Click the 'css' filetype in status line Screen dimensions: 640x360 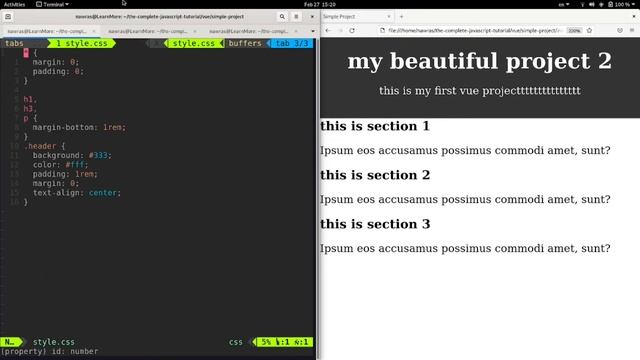point(236,342)
